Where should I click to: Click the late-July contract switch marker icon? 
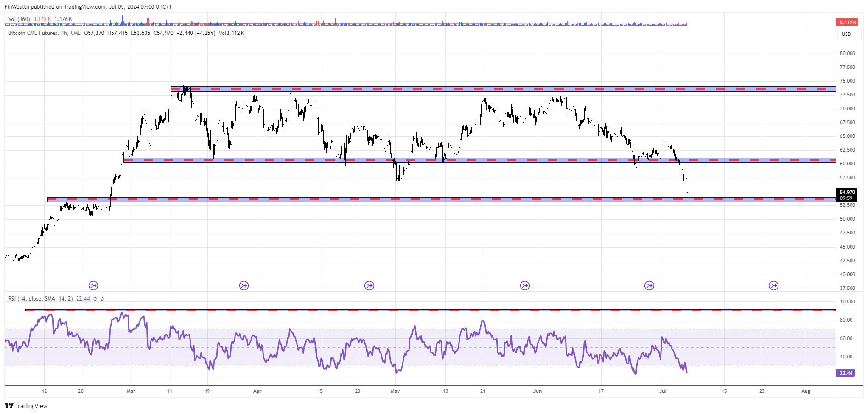point(773,286)
